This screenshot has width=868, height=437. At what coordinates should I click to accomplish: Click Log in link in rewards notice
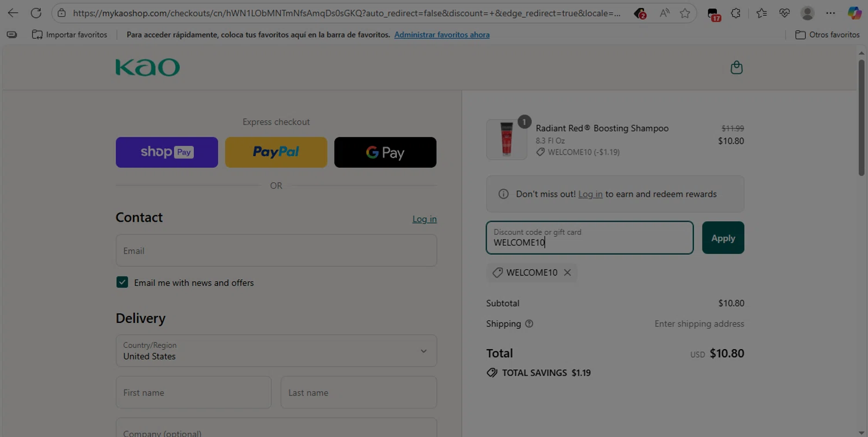tap(590, 194)
